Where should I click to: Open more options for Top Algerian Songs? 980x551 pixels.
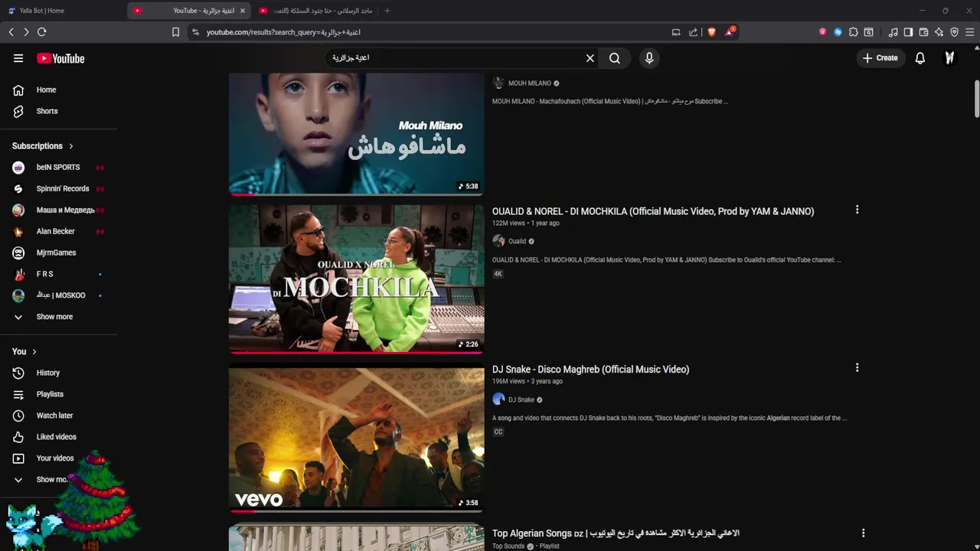pyautogui.click(x=863, y=533)
